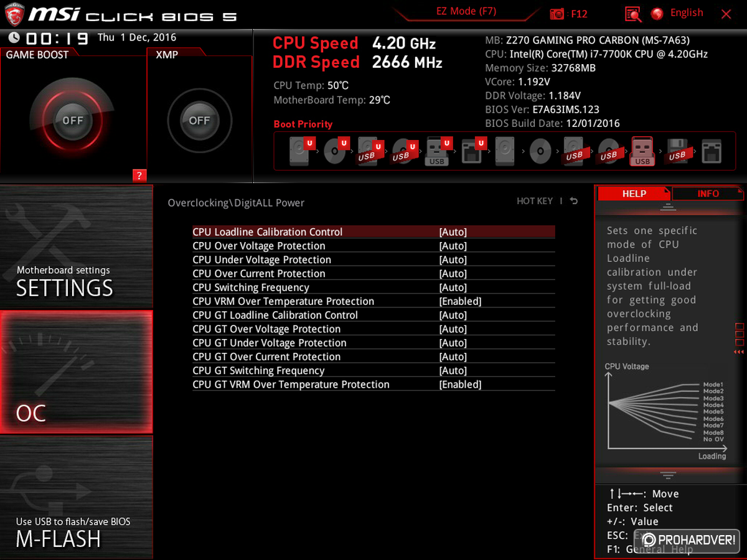747x560 pixels.
Task: Change CPU VRM Over Temperature Protection Enabled value
Action: pyautogui.click(x=461, y=301)
